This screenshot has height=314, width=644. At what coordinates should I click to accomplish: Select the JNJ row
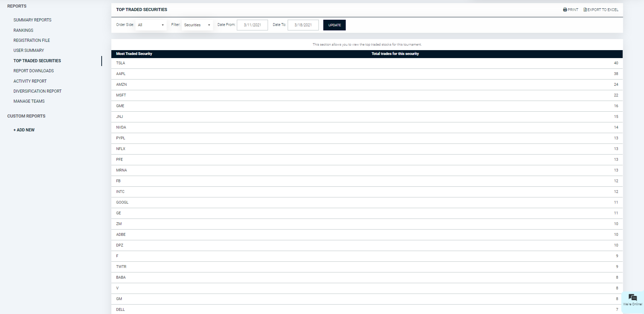click(x=367, y=117)
